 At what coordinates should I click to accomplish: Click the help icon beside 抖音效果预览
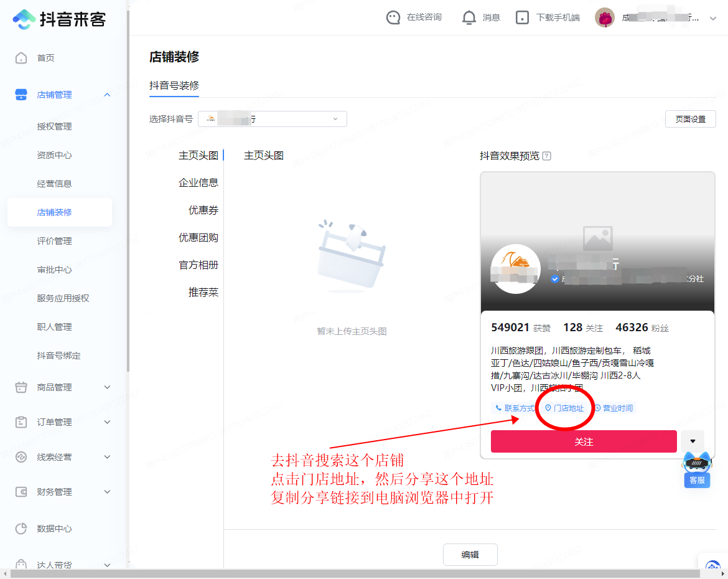(546, 156)
